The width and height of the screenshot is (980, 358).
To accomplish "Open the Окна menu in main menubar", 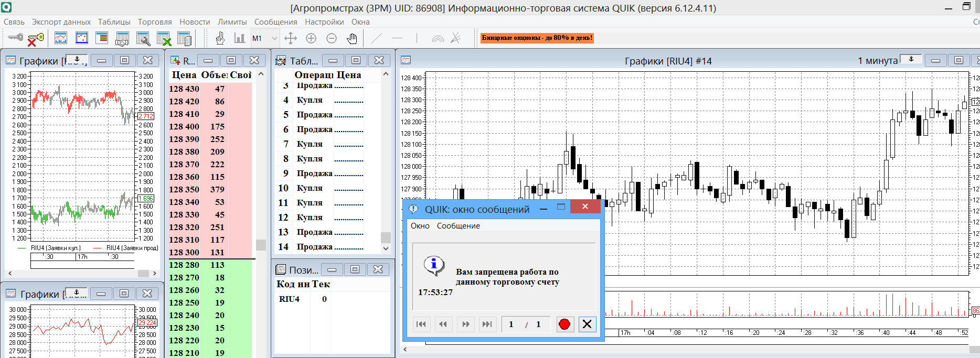I will click(360, 22).
